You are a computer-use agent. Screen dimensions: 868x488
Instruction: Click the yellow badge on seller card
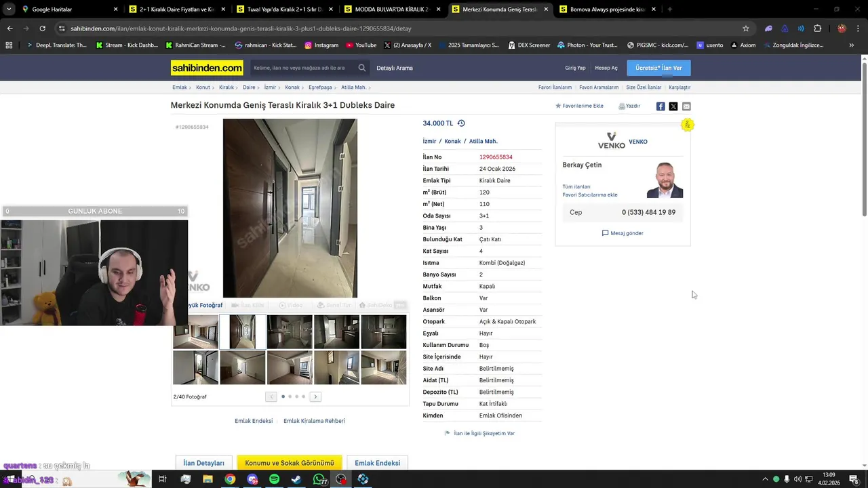tap(687, 125)
